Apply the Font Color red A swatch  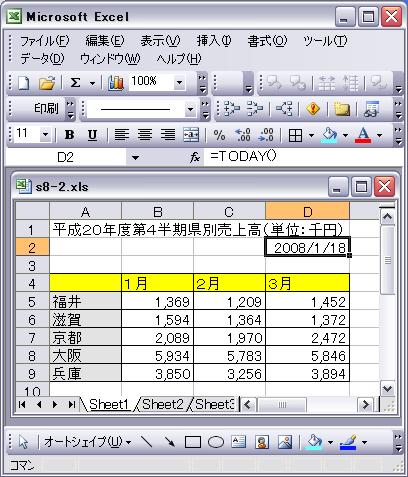coord(363,135)
